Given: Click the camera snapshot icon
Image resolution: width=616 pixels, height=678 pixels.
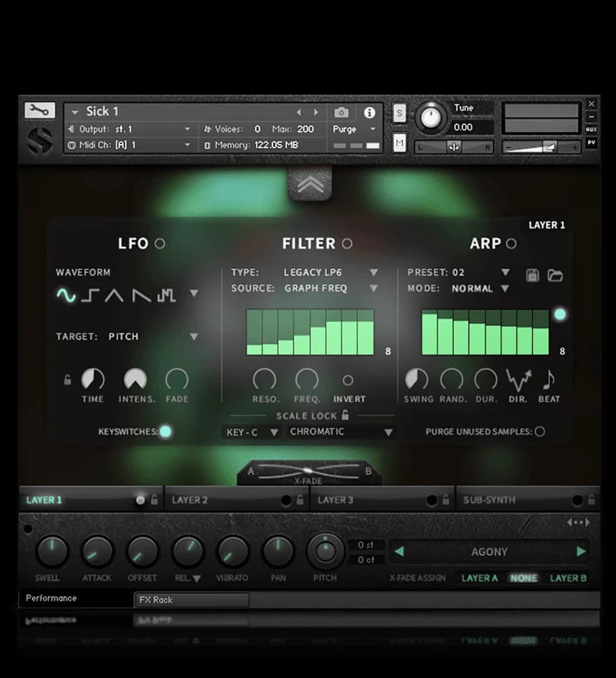Looking at the screenshot, I should pyautogui.click(x=341, y=112).
